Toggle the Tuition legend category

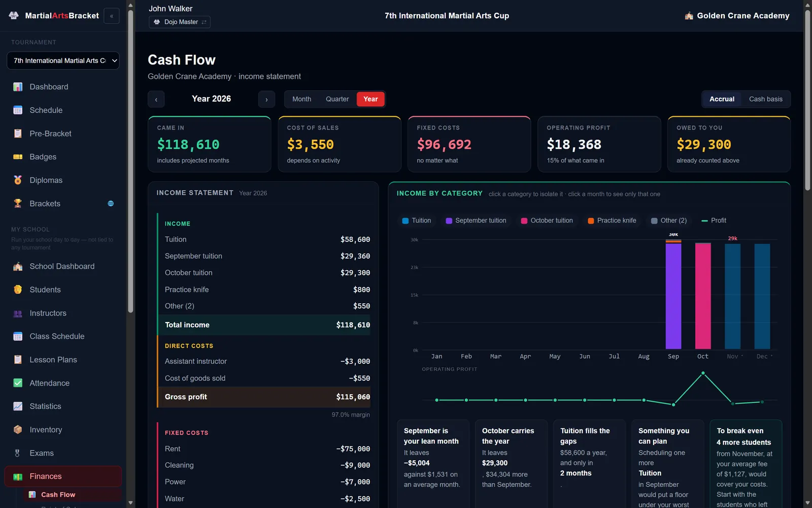[417, 220]
